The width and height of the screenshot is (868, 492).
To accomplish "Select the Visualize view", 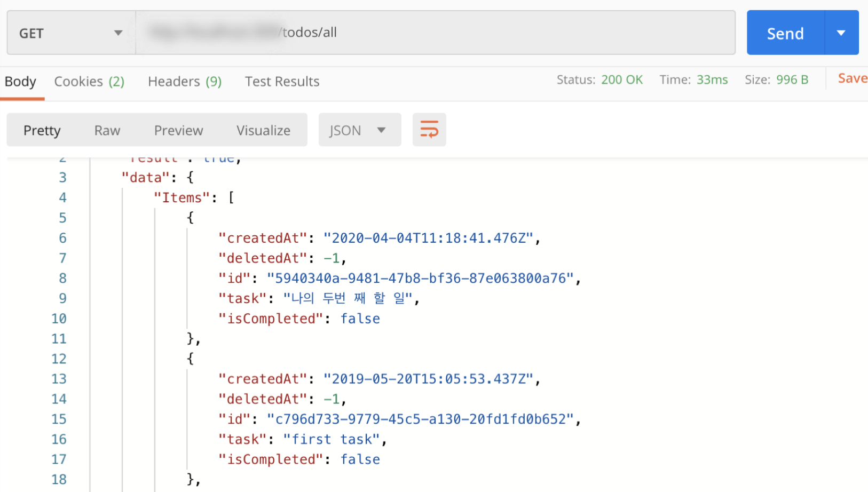I will (263, 130).
